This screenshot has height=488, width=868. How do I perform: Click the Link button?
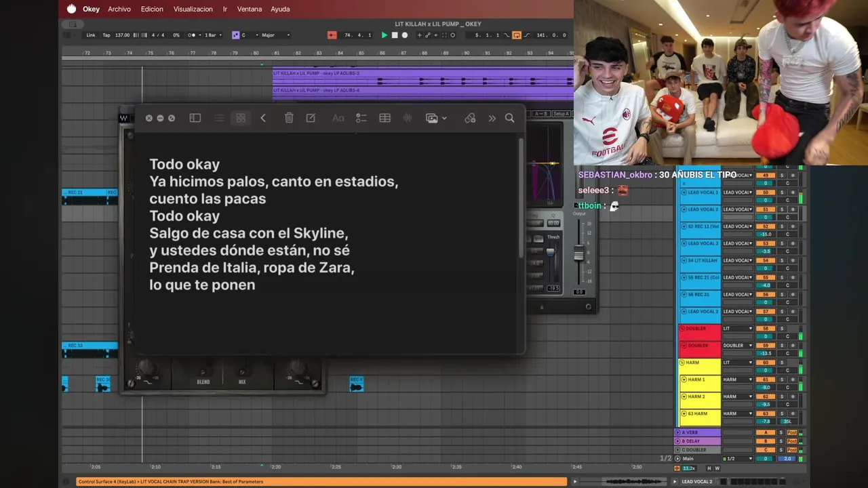tap(91, 35)
